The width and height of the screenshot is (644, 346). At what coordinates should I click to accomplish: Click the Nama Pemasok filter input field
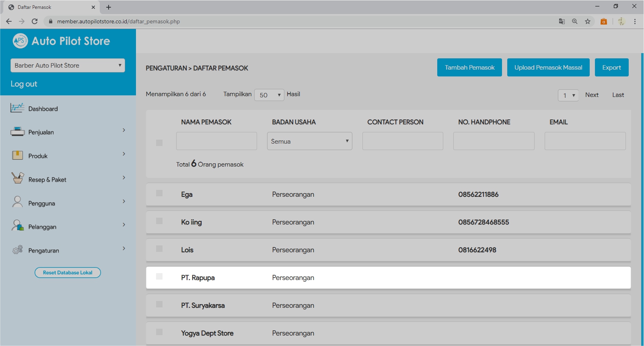click(x=216, y=141)
